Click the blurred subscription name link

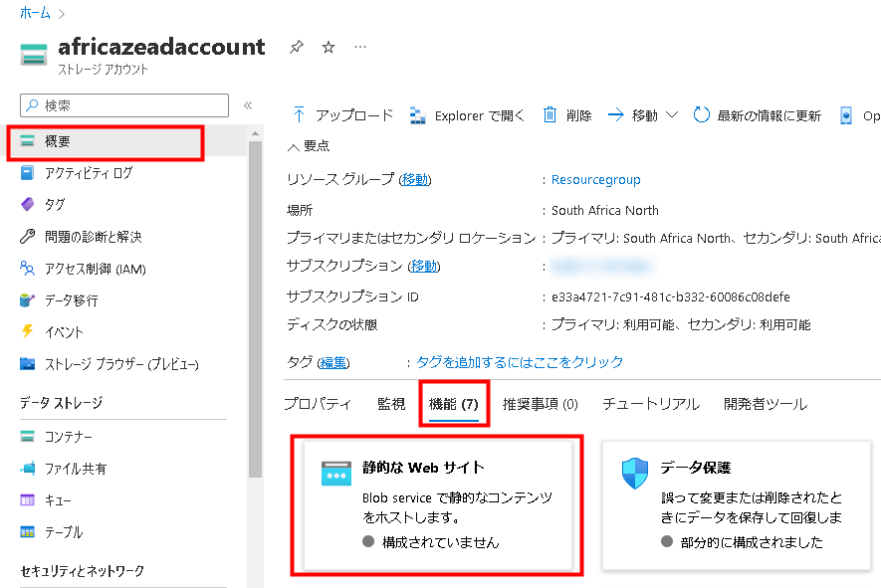603,266
